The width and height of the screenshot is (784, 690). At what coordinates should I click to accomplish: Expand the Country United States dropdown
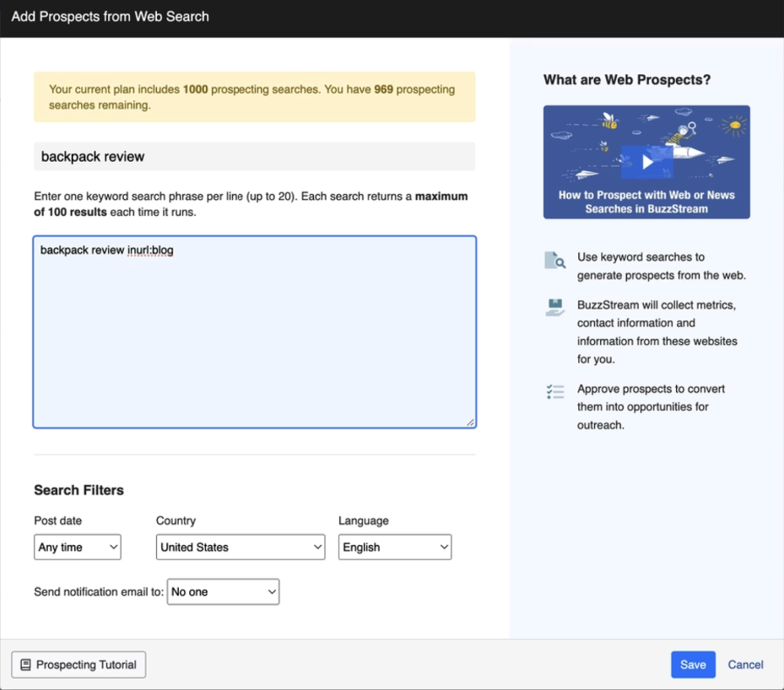(x=241, y=547)
